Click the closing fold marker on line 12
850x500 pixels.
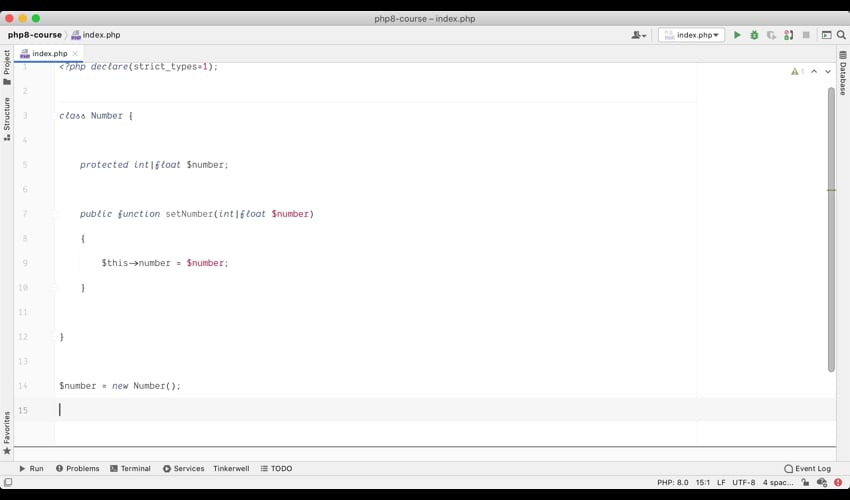coord(54,337)
